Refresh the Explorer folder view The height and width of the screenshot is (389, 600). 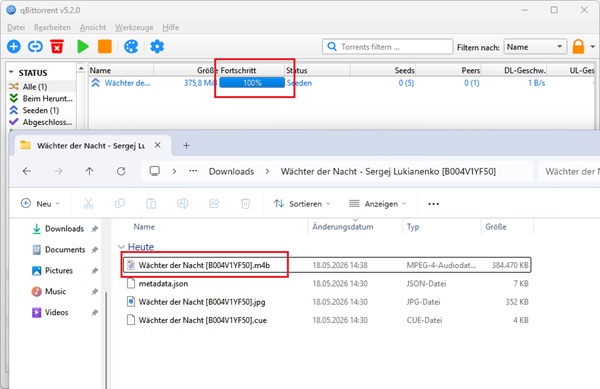click(x=121, y=171)
